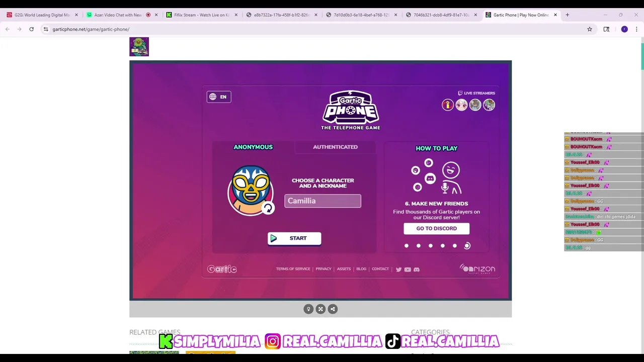Open the browser side panel icon
The image size is (644, 362).
click(606, 29)
